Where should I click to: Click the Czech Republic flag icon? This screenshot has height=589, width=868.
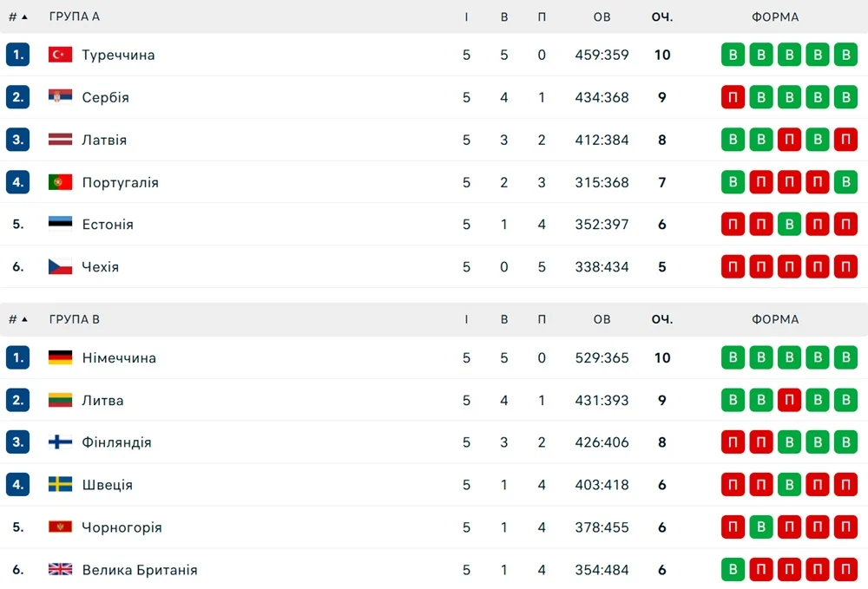60,266
